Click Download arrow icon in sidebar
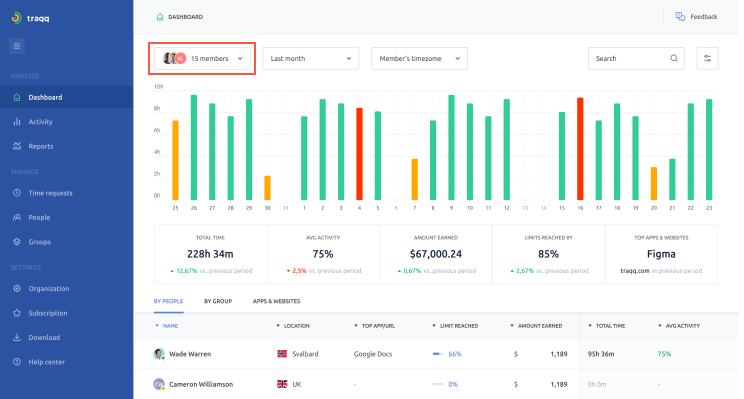This screenshot has height=399, width=744. 17,337
